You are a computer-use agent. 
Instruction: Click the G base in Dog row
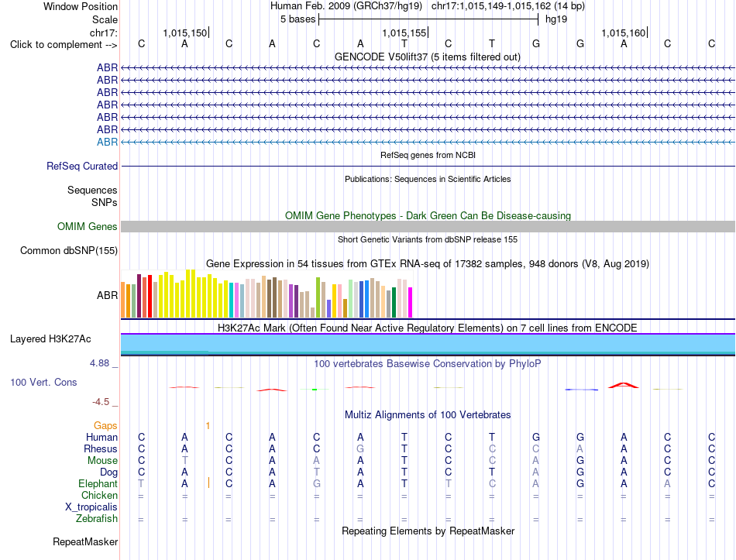click(580, 472)
